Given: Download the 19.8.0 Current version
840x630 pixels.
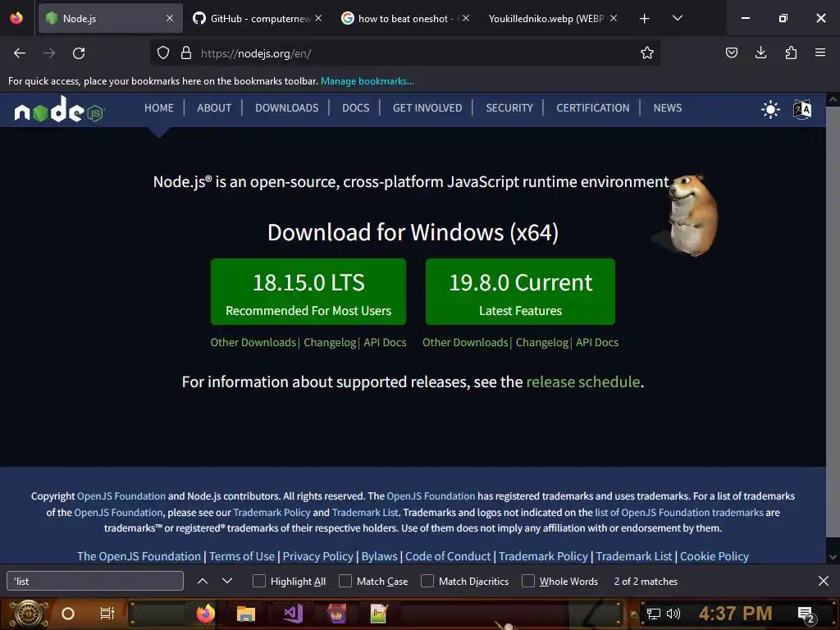Looking at the screenshot, I should pos(520,291).
